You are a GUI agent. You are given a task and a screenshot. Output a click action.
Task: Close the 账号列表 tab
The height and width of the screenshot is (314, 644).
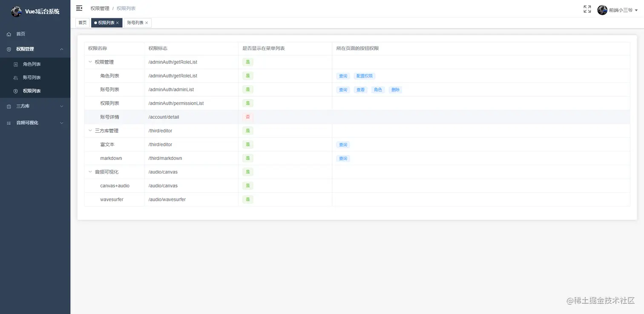(147, 23)
